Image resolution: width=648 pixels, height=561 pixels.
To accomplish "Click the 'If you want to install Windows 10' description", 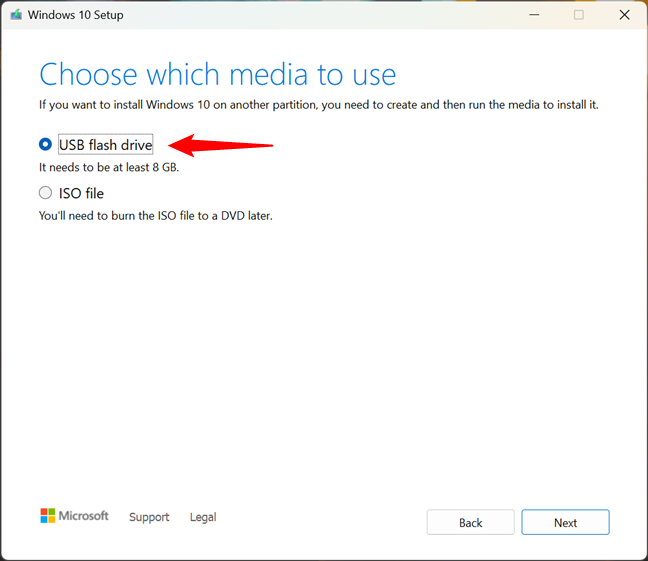I will coord(319,105).
